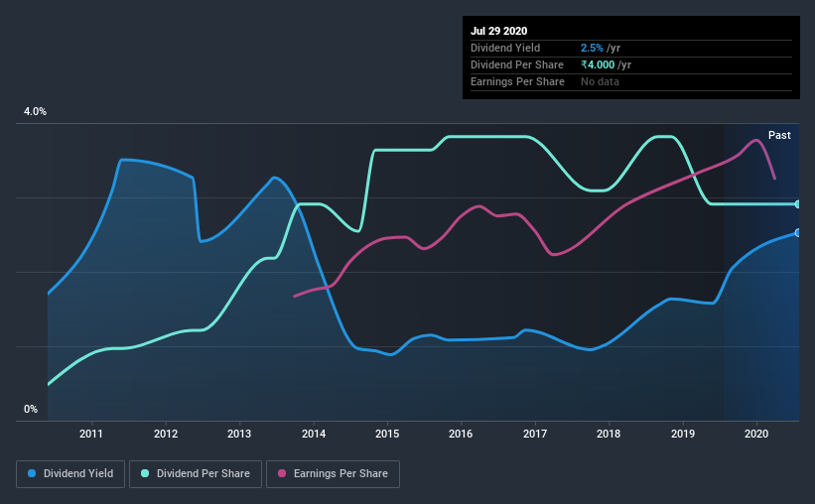The height and width of the screenshot is (504, 815).
Task: Click the 2020 x-axis label
Action: pos(756,434)
